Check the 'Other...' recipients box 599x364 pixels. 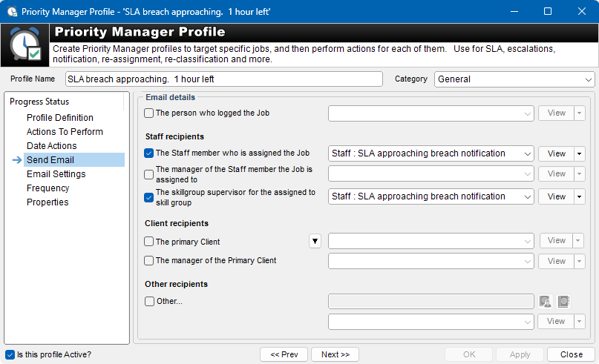tap(149, 302)
